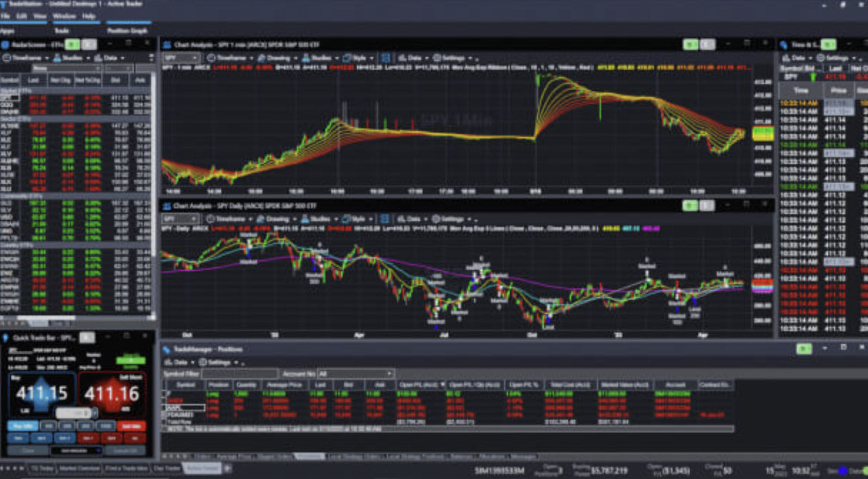
Task: Click the Symbol Filter input field
Action: point(239,374)
